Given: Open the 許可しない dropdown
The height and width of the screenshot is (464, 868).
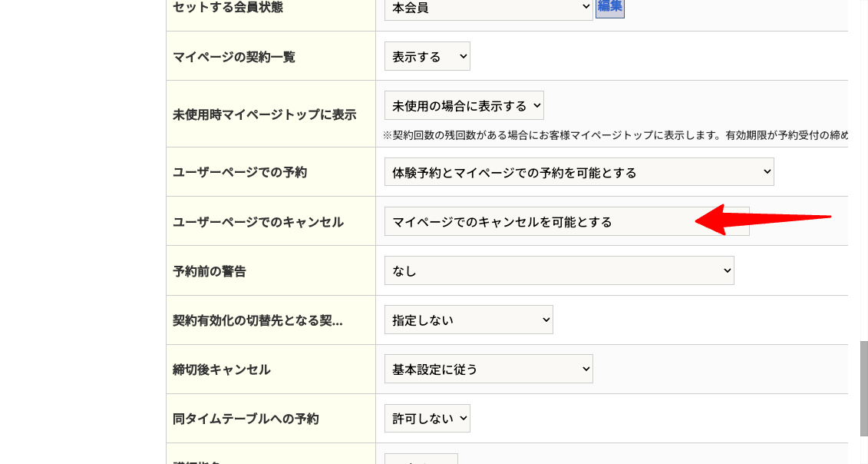Looking at the screenshot, I should click(427, 419).
